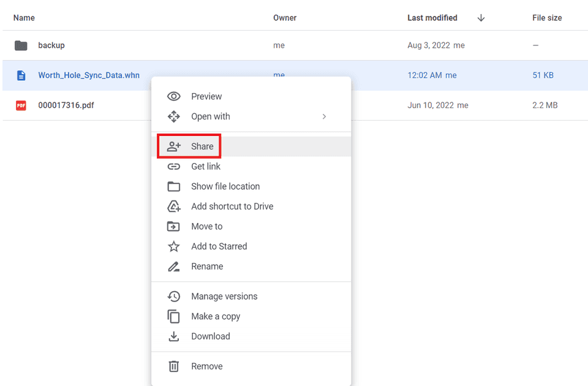Select the 000017316.pdf file
This screenshot has height=386, width=588.
[x=66, y=105]
